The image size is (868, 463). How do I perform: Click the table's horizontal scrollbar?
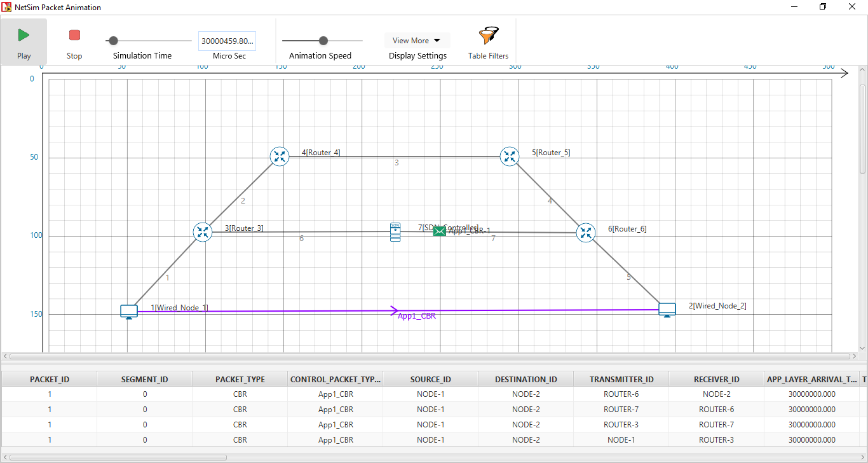pos(118,457)
